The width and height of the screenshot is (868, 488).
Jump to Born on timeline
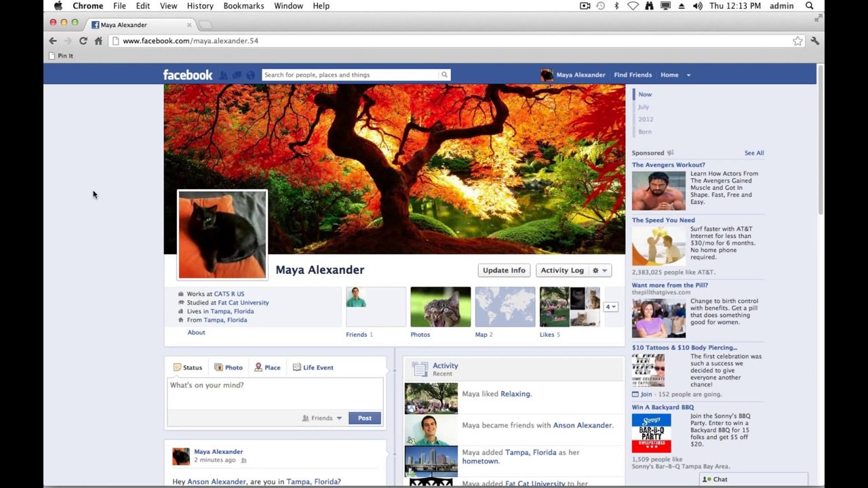(x=645, y=132)
